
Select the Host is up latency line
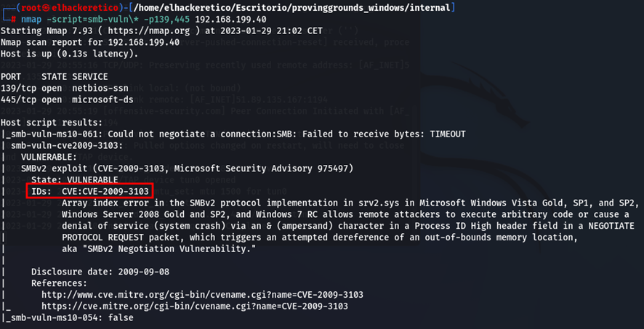click(69, 54)
